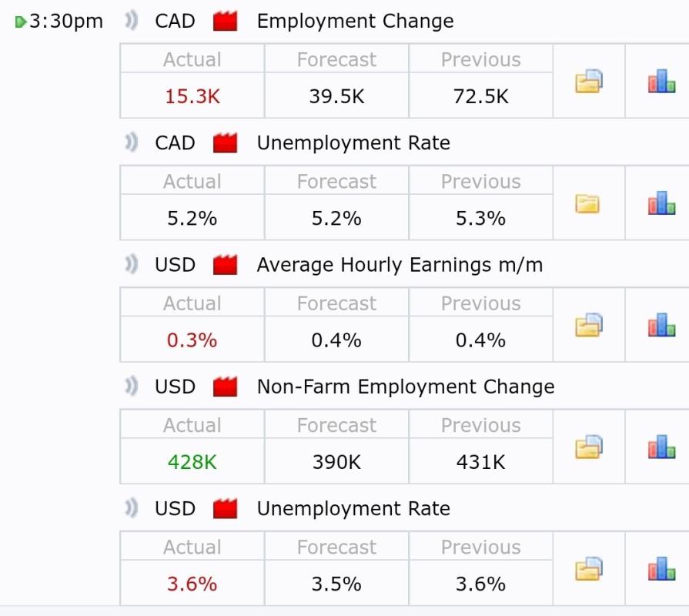
Task: Open chart for CAD Employment Change
Action: pyautogui.click(x=661, y=81)
